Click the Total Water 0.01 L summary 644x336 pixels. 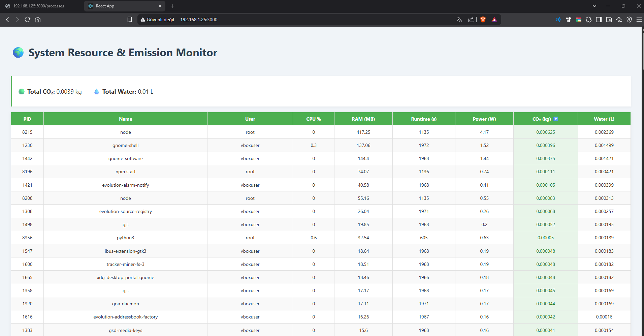coord(124,91)
